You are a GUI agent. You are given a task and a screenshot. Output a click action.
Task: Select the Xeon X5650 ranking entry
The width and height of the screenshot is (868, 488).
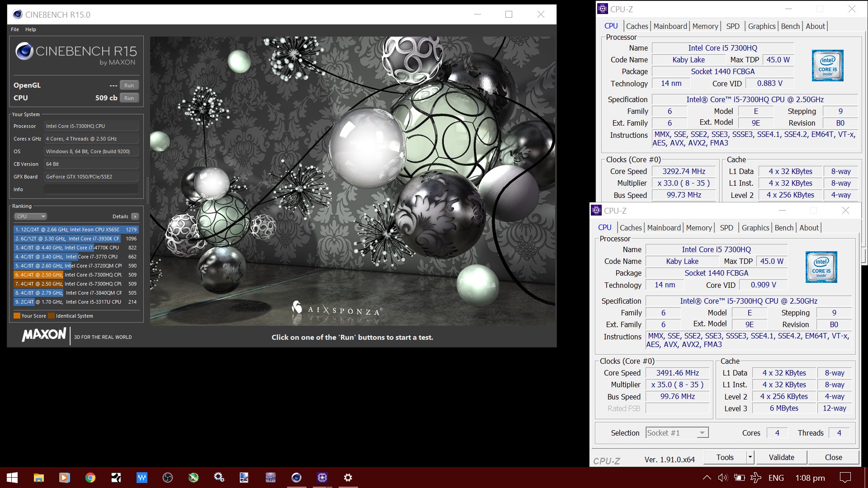click(x=76, y=230)
